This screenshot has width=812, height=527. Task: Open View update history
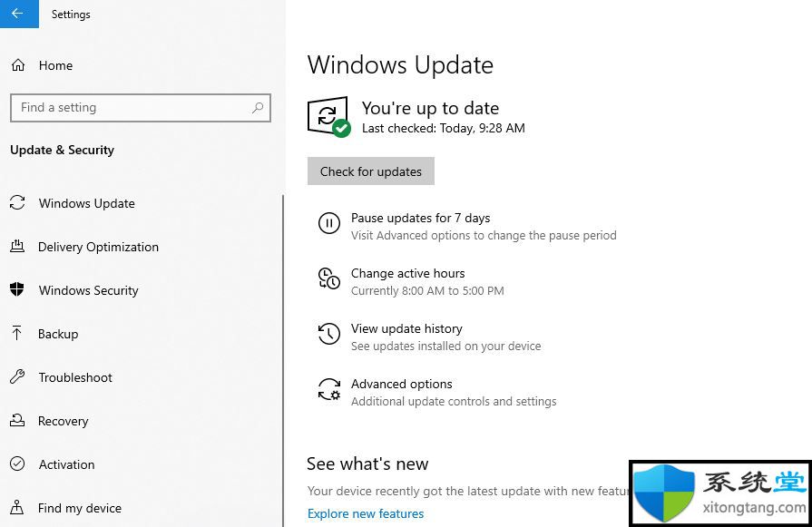[x=406, y=328]
